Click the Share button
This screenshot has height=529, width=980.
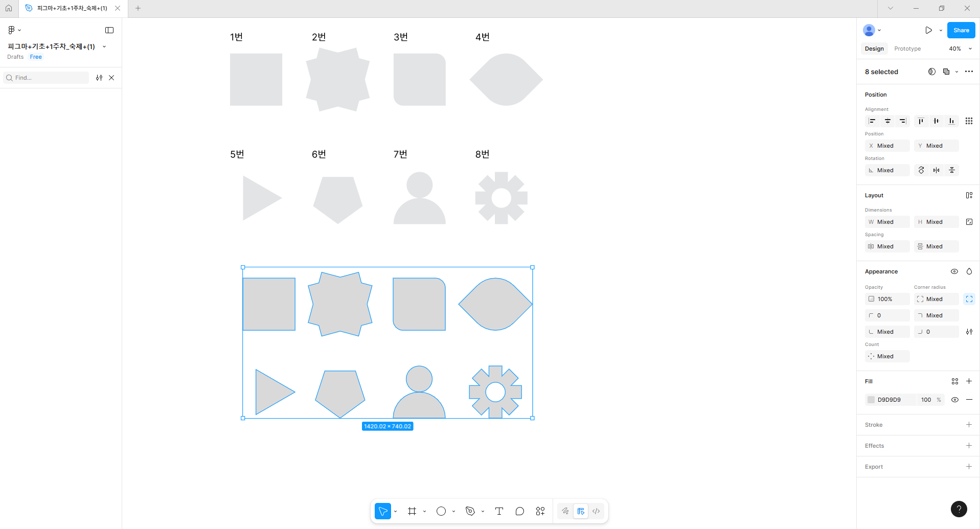point(961,30)
